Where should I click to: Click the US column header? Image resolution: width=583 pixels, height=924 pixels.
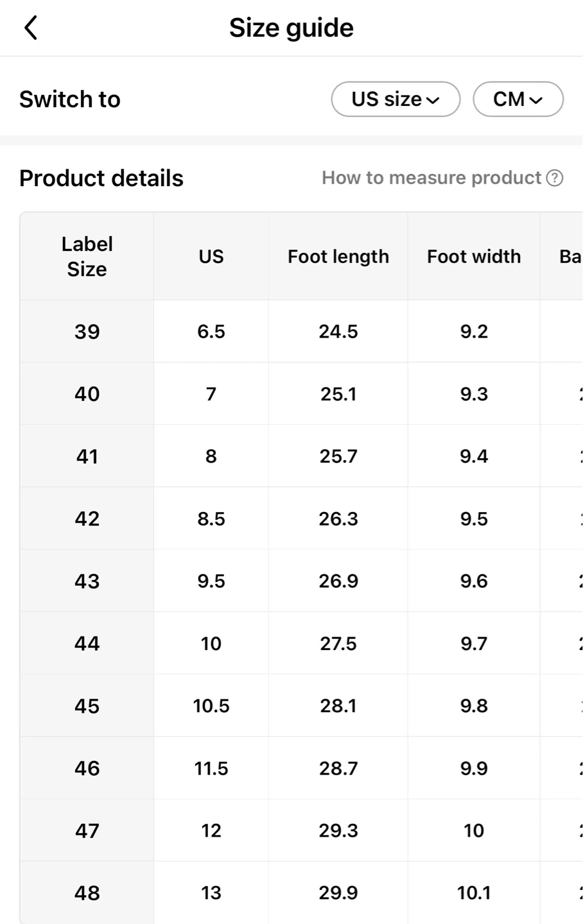click(211, 257)
